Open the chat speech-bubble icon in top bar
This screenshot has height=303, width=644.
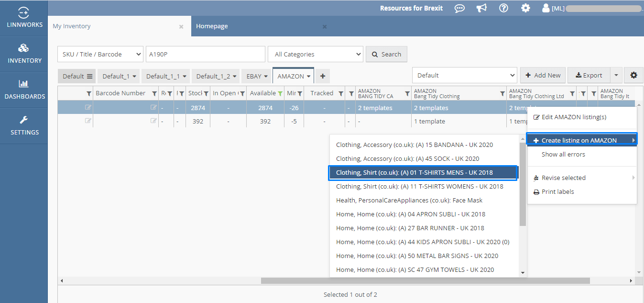[459, 8]
